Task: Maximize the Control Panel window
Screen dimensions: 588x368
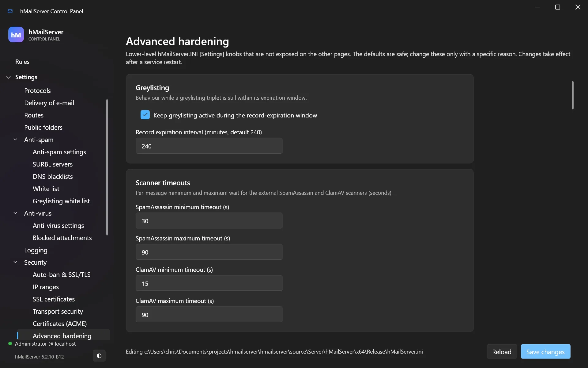Action: (x=558, y=7)
